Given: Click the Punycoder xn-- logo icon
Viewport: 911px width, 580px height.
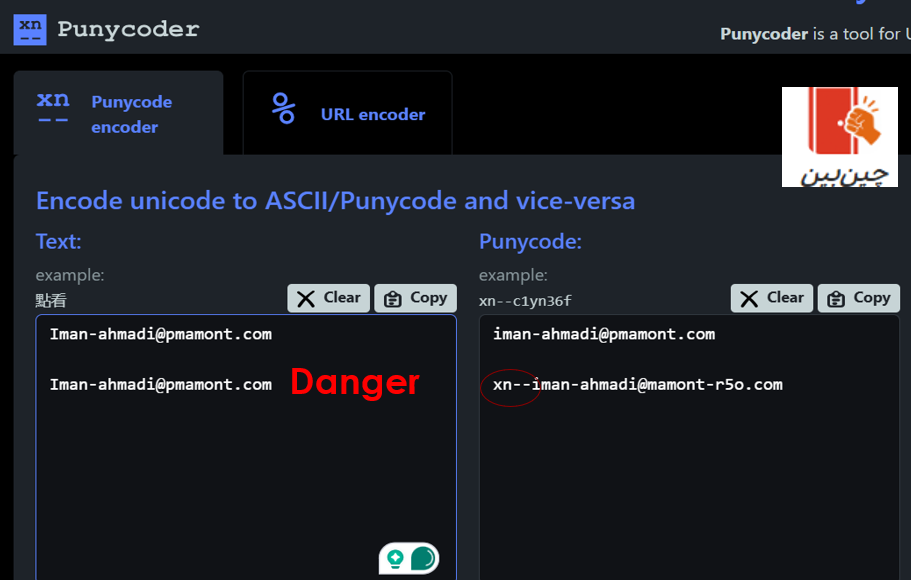Looking at the screenshot, I should 30,30.
